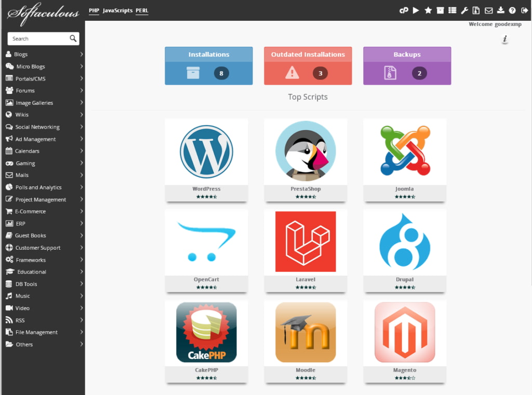This screenshot has height=395, width=532.
Task: Open the Gaming menu item
Action: (x=44, y=163)
